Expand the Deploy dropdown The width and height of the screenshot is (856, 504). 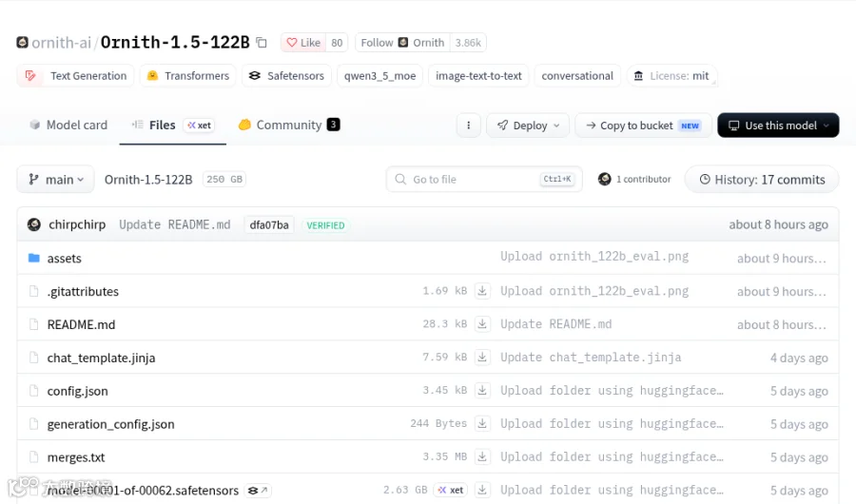[528, 126]
